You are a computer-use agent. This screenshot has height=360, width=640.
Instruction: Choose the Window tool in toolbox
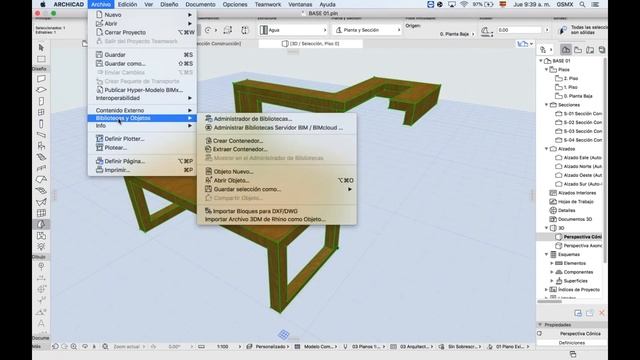41,112
